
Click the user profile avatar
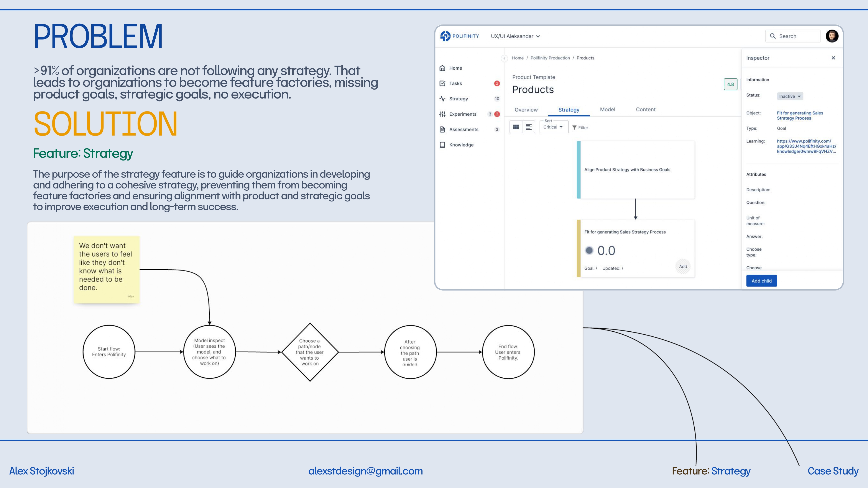[x=832, y=36]
